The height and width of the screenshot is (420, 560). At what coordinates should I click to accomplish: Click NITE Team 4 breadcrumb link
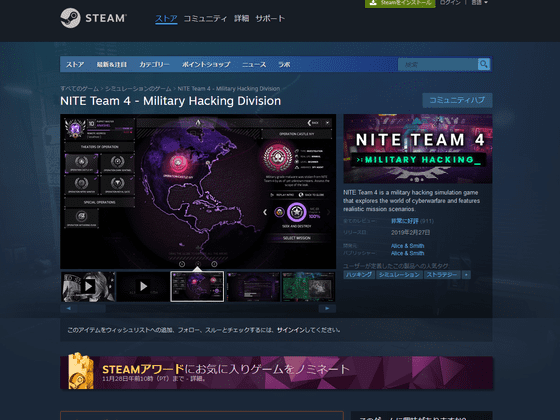(229, 89)
